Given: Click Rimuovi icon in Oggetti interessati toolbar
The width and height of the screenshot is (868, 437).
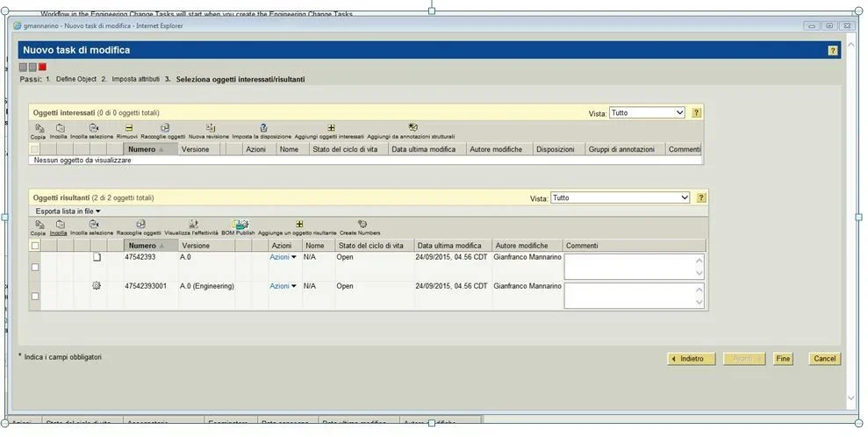Looking at the screenshot, I should (x=127, y=128).
